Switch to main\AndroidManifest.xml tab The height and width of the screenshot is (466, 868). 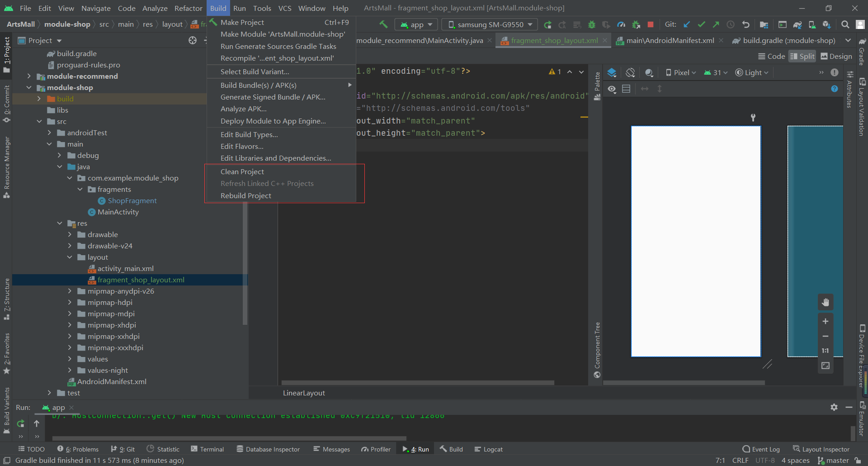(670, 40)
